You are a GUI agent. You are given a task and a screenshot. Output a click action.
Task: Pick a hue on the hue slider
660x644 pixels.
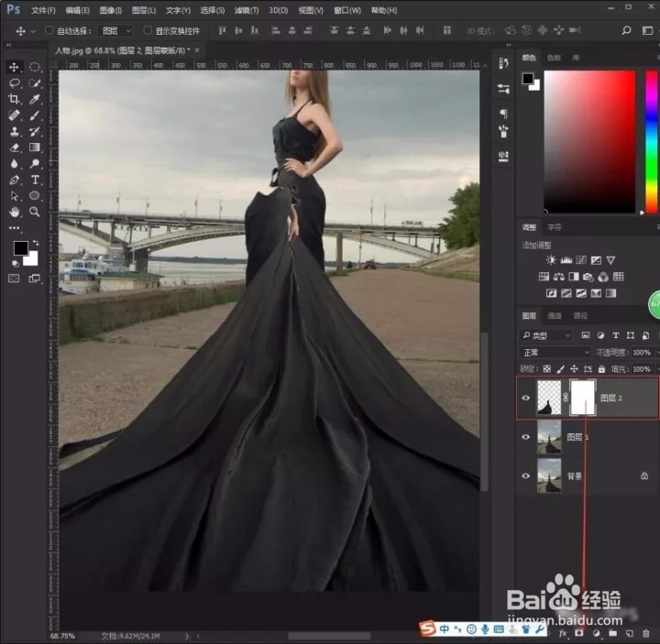[x=652, y=142]
